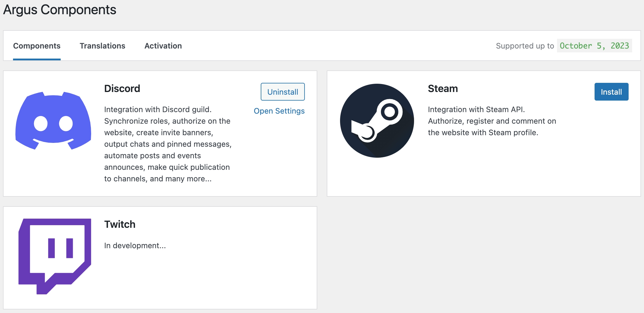Image resolution: width=644 pixels, height=313 pixels.
Task: Click the Steam logo icon
Action: pos(377,120)
